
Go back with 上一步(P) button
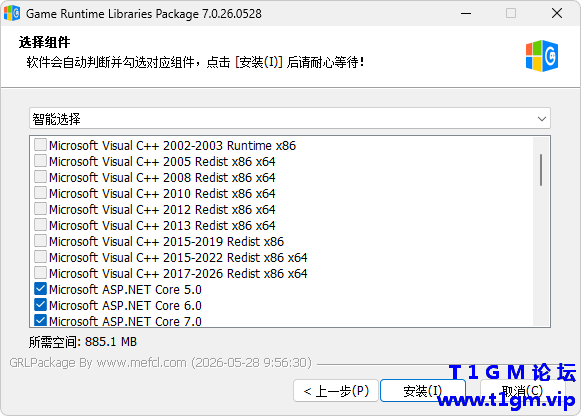tap(336, 391)
